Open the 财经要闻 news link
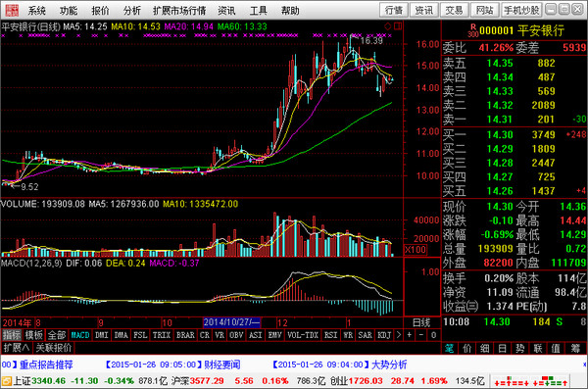This screenshot has width=588, height=389. [x=222, y=365]
